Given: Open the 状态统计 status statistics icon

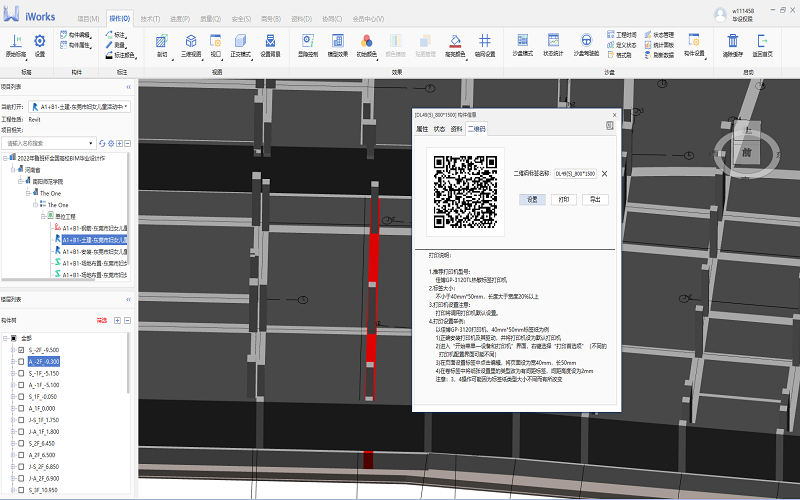Looking at the screenshot, I should tap(553, 40).
